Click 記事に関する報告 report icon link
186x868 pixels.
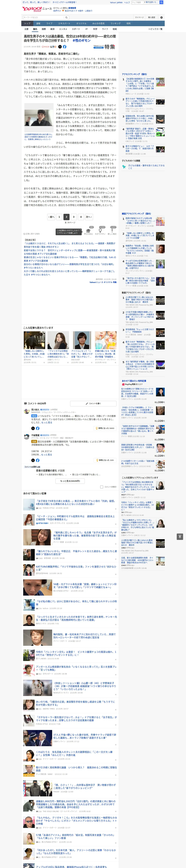click(31, 233)
